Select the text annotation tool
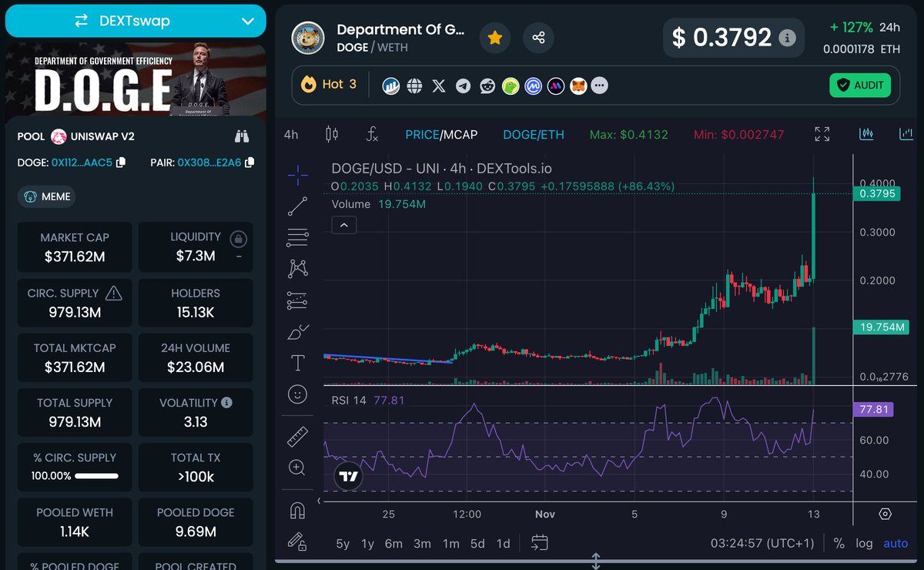The image size is (924, 570). 297,361
